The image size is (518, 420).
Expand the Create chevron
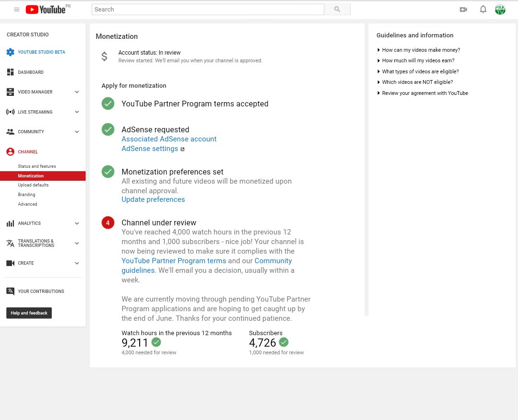coord(77,263)
